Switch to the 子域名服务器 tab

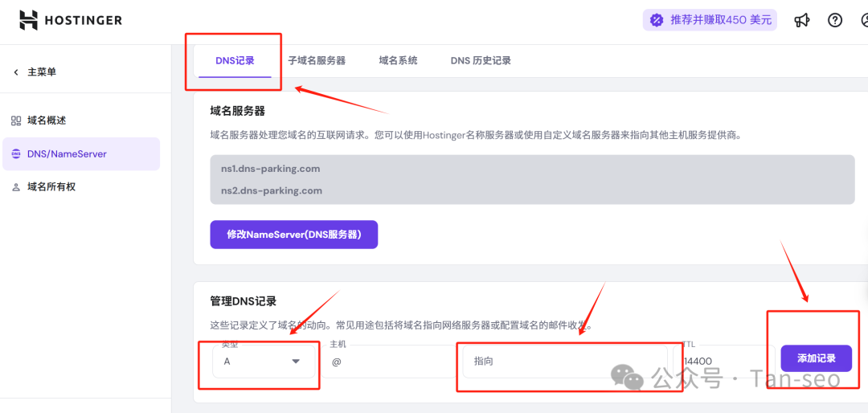[x=317, y=61]
